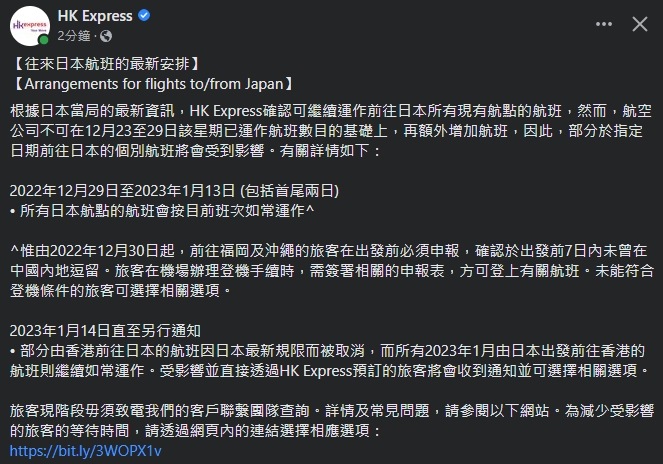Click the 2023年1月14日直至另行通知 line
The image size is (663, 464).
point(105,331)
